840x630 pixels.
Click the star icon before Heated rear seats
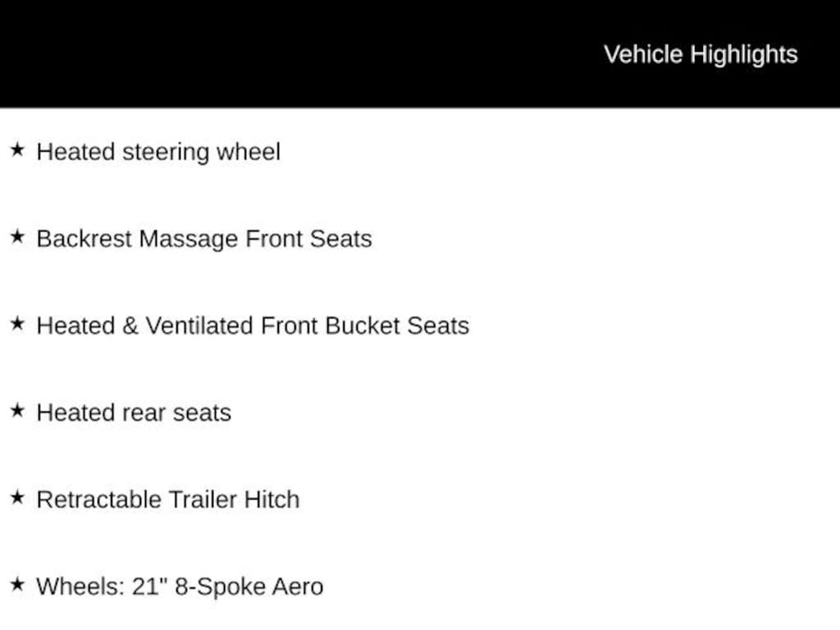(x=17, y=411)
